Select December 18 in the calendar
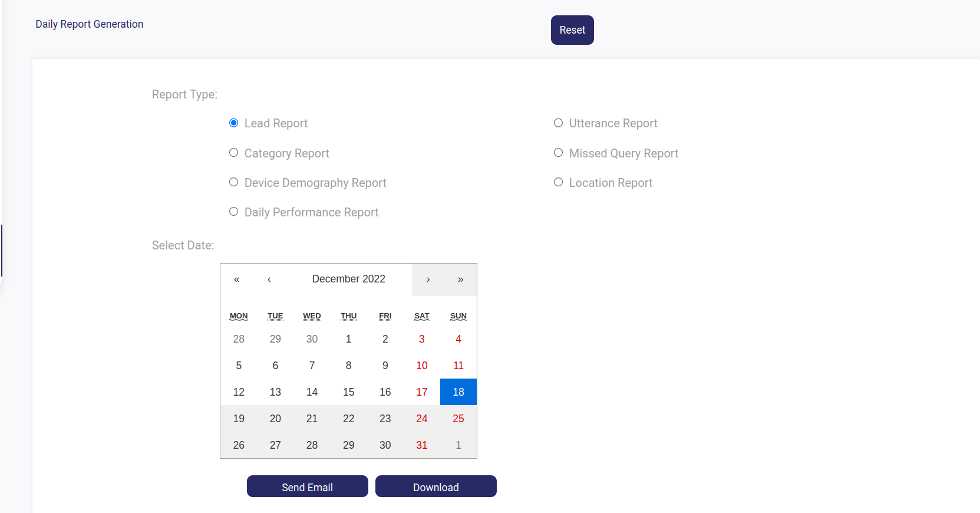The width and height of the screenshot is (980, 513). tap(458, 392)
